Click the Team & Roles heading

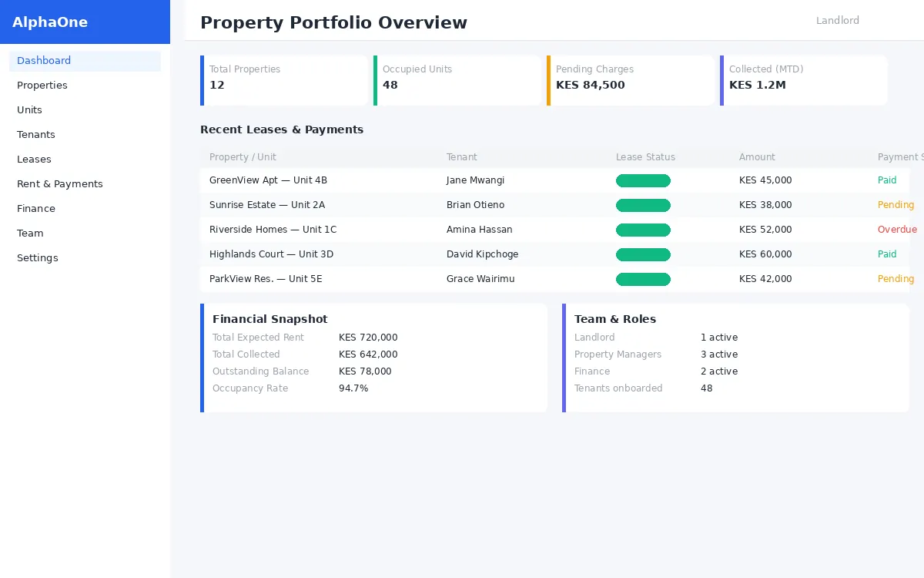click(615, 319)
